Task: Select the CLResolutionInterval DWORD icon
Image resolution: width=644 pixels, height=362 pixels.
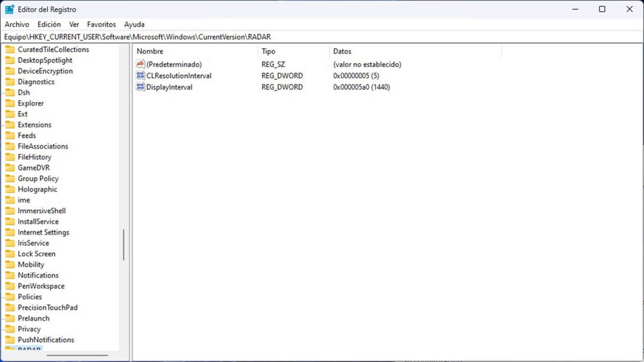Action: pyautogui.click(x=140, y=76)
